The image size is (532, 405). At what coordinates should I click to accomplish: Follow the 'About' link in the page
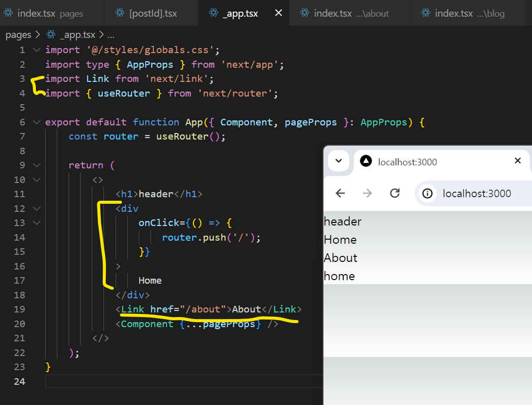point(341,258)
